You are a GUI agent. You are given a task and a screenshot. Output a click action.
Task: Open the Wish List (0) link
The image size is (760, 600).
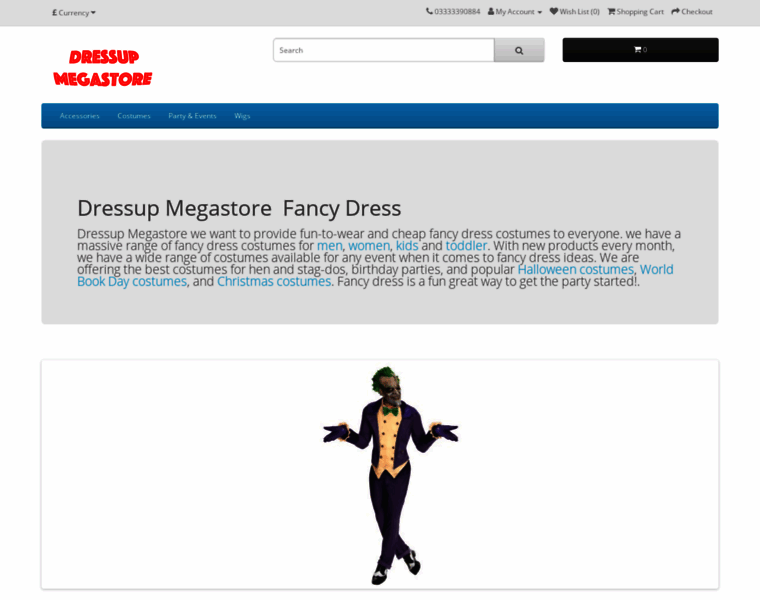point(575,12)
